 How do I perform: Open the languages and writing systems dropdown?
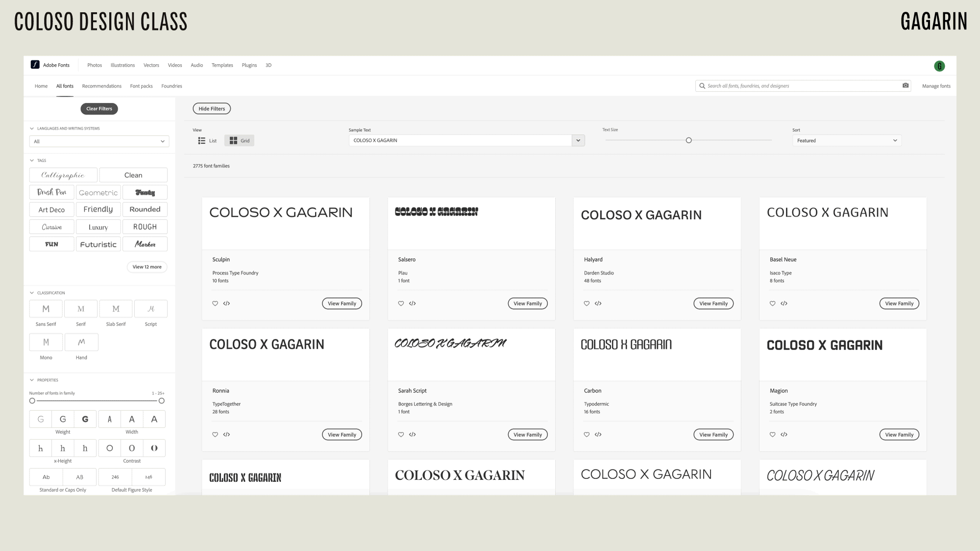[x=99, y=141]
